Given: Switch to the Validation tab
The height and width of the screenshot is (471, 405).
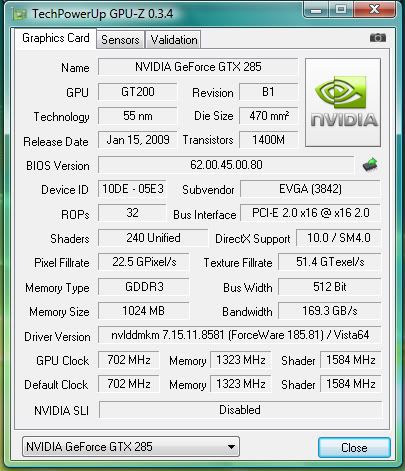Looking at the screenshot, I should tap(174, 40).
